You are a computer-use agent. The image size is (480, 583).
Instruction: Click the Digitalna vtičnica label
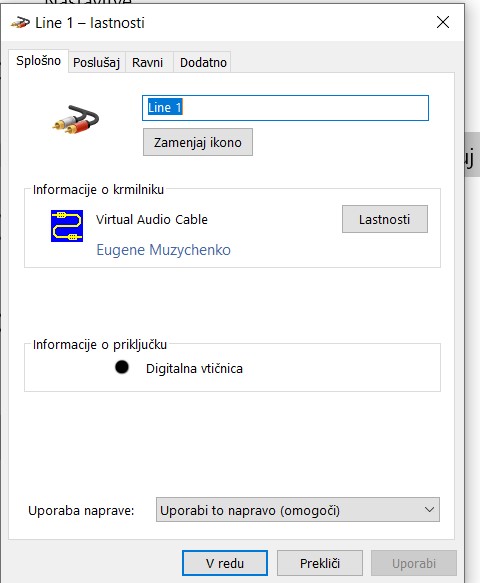(x=194, y=368)
